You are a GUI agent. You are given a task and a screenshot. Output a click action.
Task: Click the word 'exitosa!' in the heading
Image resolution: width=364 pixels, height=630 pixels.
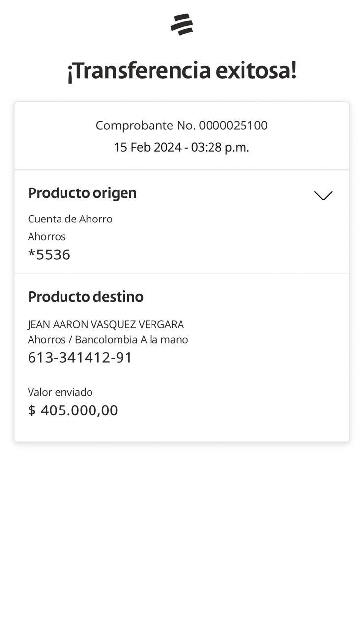pos(256,70)
